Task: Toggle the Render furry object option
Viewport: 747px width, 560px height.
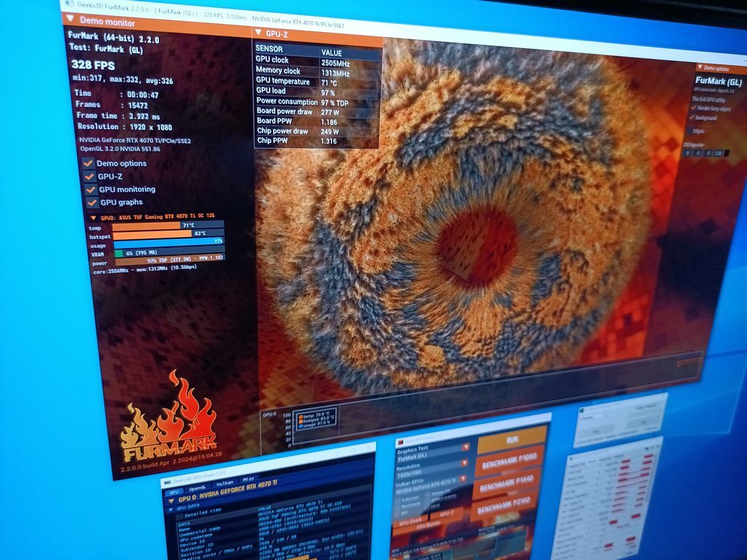Action: coord(693,107)
